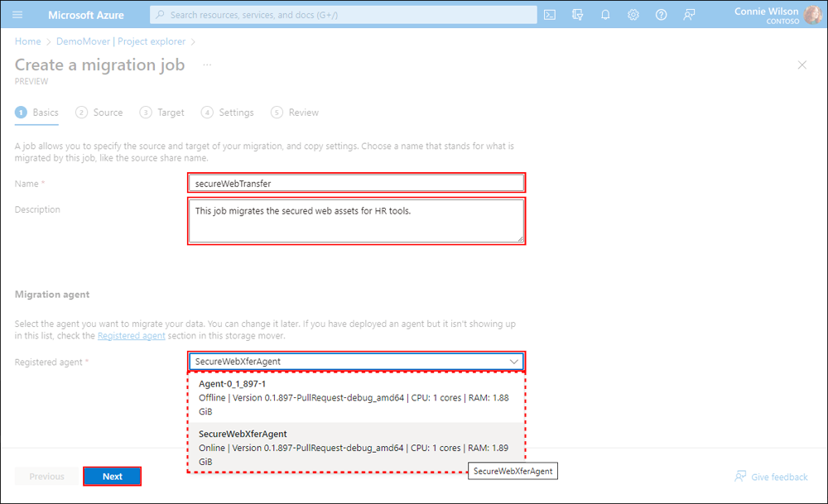Switch to the Settings step tab
The width and height of the screenshot is (828, 504).
point(228,113)
